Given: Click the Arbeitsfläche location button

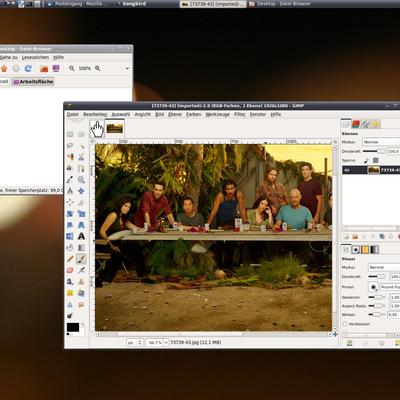Looking at the screenshot, I should (x=33, y=82).
